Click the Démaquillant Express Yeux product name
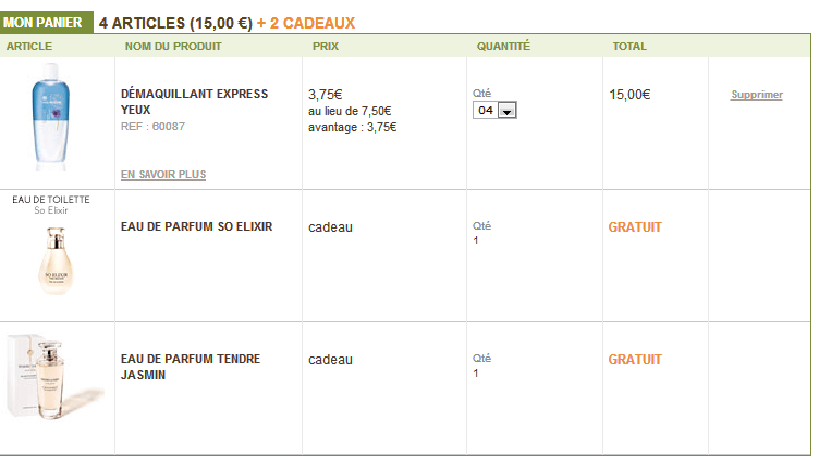The height and width of the screenshot is (460, 819). coord(194,101)
